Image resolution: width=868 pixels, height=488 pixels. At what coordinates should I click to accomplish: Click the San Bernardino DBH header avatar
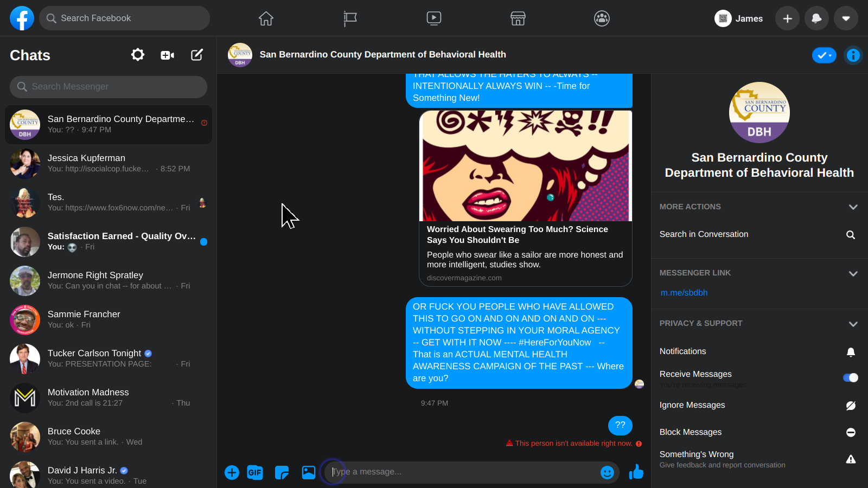tap(240, 55)
